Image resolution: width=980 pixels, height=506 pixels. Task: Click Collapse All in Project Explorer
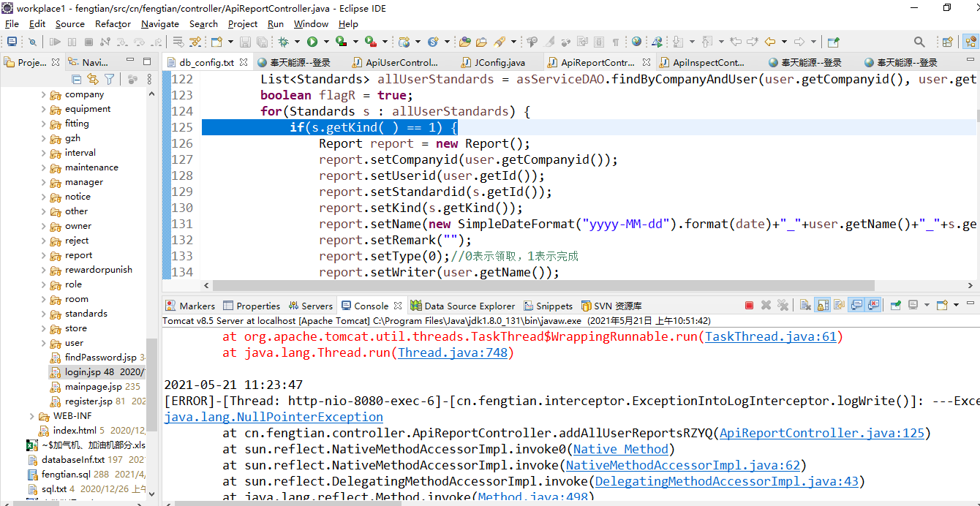point(77,79)
